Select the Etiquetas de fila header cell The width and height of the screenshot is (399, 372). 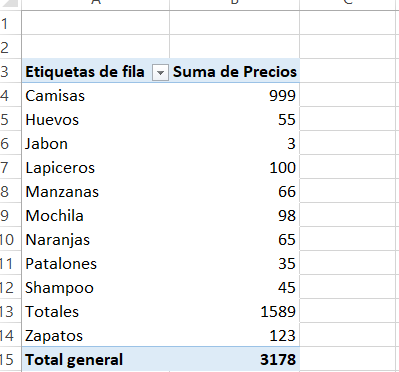pos(96,71)
